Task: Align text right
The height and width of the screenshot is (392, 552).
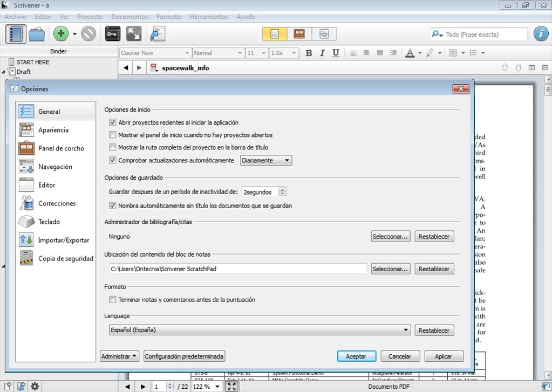Action: pos(393,53)
